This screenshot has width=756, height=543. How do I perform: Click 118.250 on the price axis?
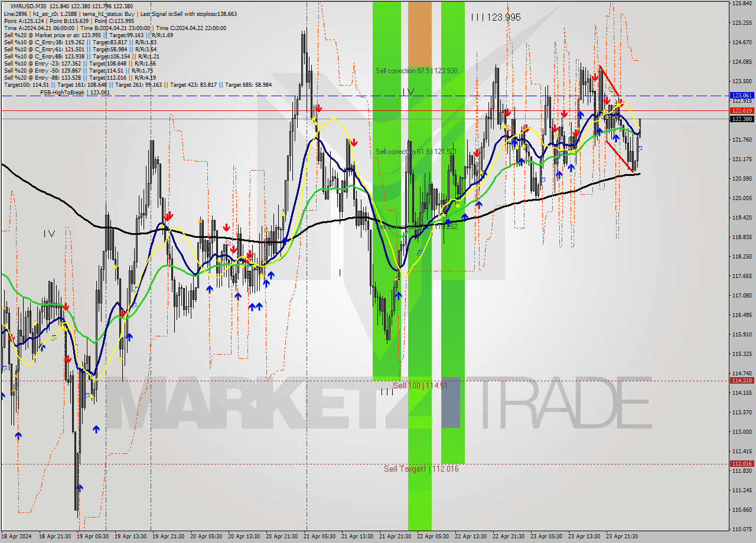click(x=742, y=256)
